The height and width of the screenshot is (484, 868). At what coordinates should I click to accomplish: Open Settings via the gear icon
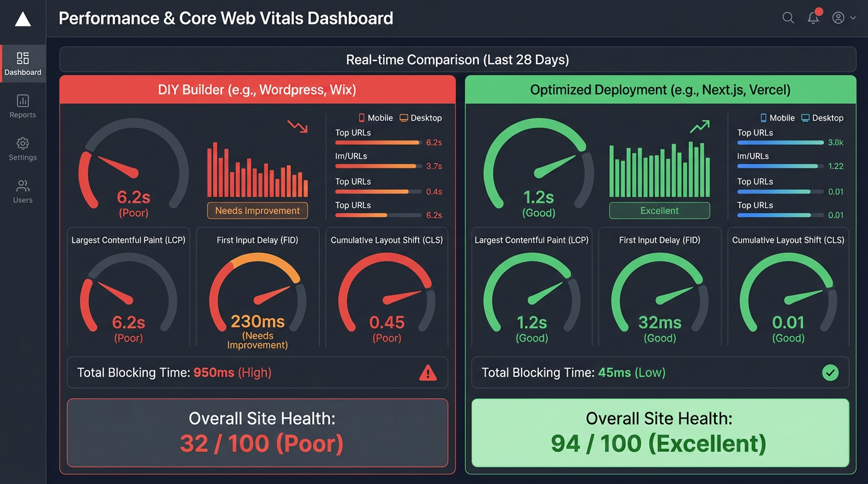tap(23, 144)
